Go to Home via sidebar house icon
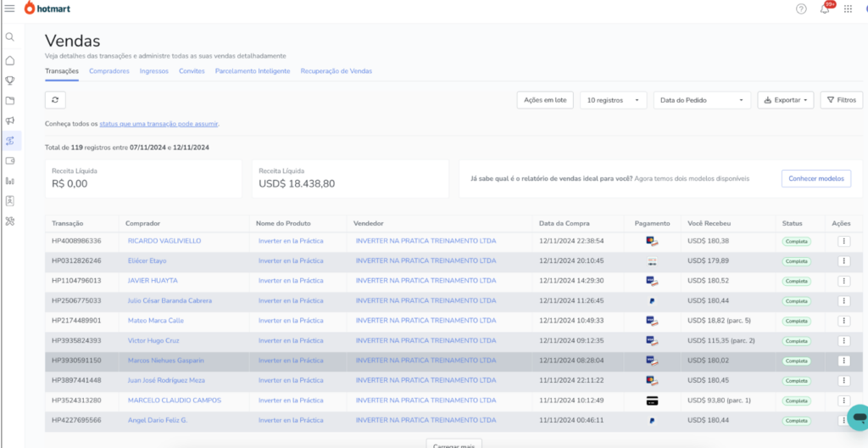Image resolution: width=868 pixels, height=448 pixels. point(10,60)
